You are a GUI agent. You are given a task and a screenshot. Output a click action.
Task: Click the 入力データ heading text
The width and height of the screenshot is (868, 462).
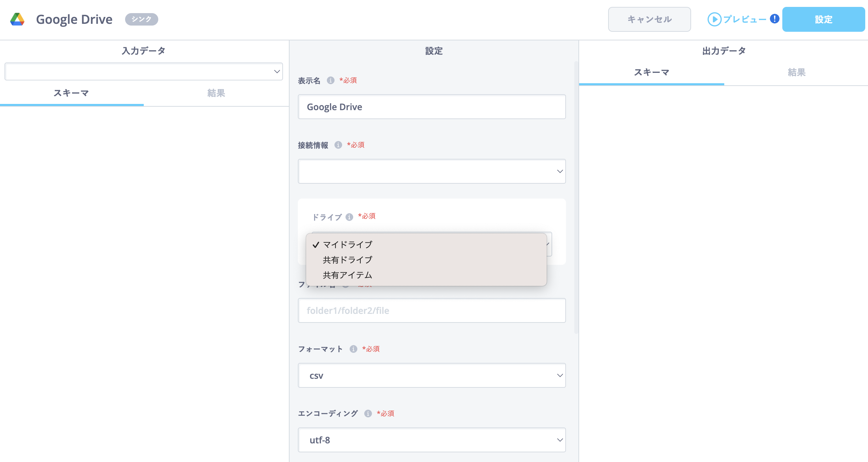point(144,51)
